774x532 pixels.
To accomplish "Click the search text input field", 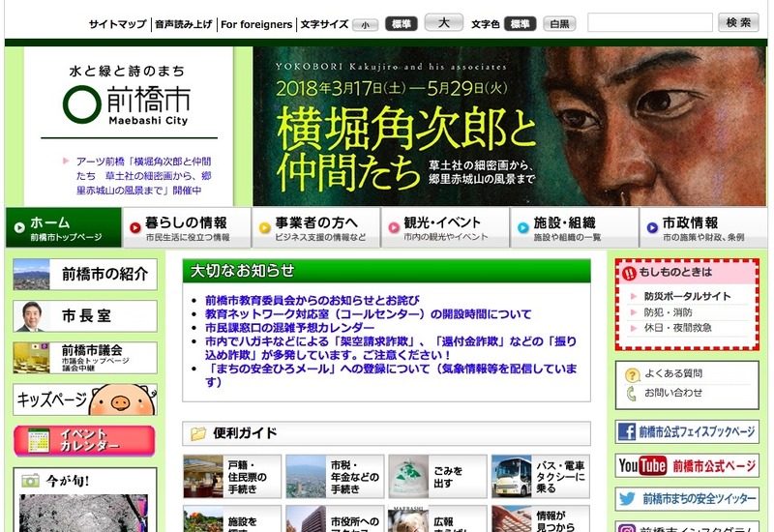I will point(649,23).
